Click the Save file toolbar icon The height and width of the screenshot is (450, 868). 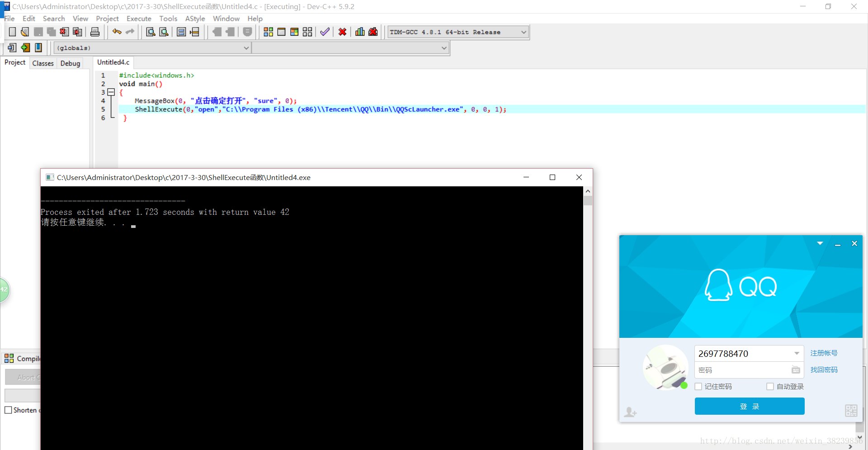[38, 32]
